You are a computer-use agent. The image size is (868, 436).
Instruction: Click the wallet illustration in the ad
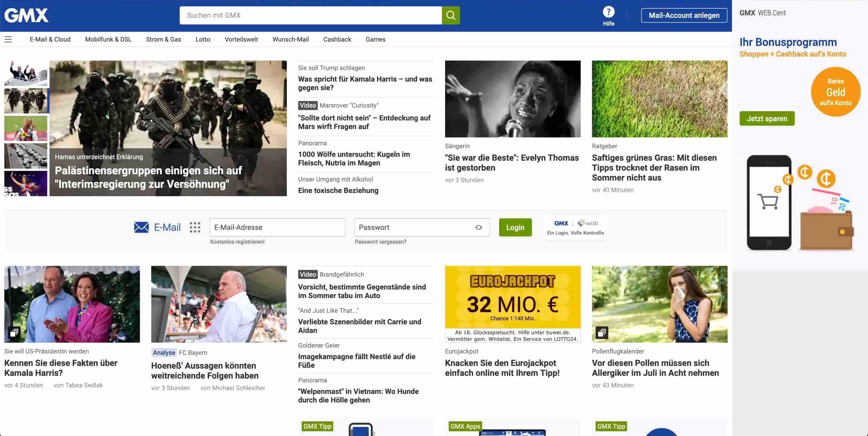827,231
